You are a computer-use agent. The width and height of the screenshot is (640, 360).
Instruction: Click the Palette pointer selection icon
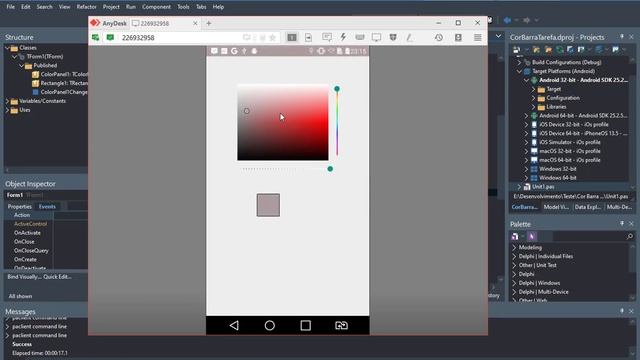[x=531, y=236]
